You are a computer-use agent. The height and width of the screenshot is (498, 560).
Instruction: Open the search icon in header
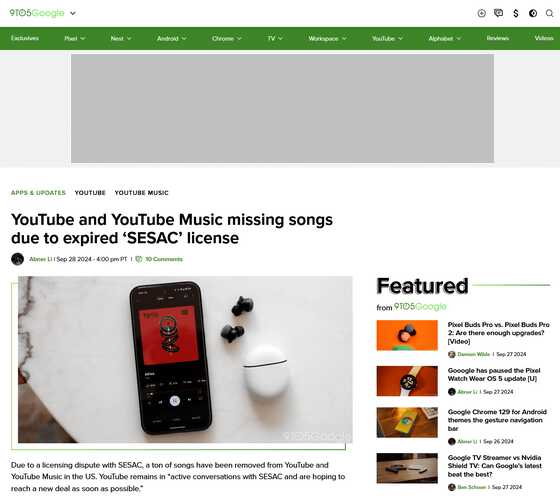[x=549, y=14]
